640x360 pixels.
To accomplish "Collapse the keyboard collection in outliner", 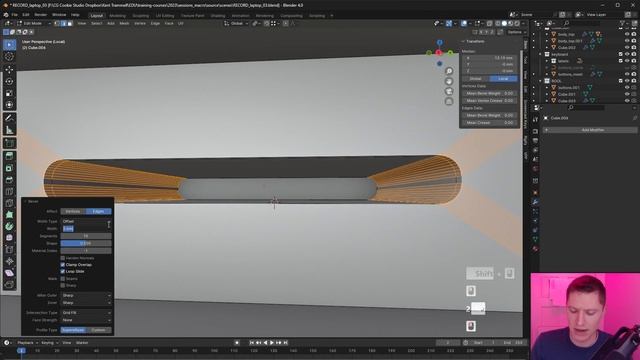I will click(x=540, y=54).
